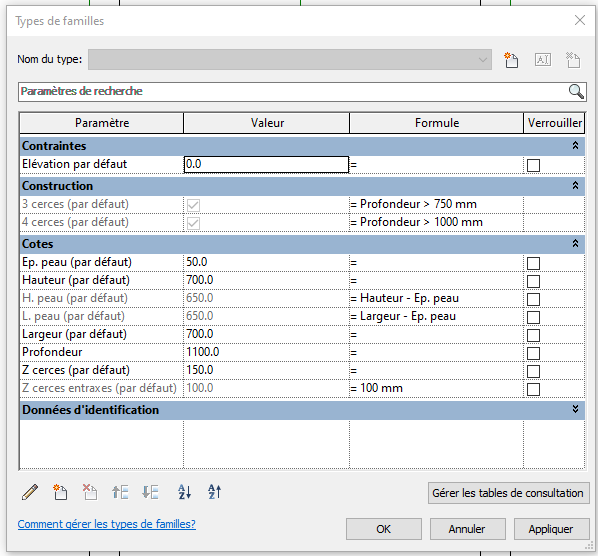
Task: Click the Hauteur value 700.0
Action: (266, 280)
